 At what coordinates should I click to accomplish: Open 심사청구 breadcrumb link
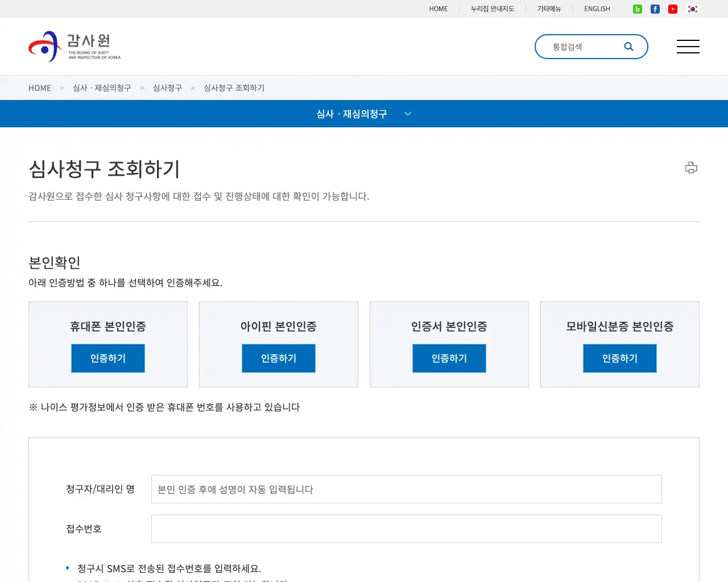[x=168, y=88]
